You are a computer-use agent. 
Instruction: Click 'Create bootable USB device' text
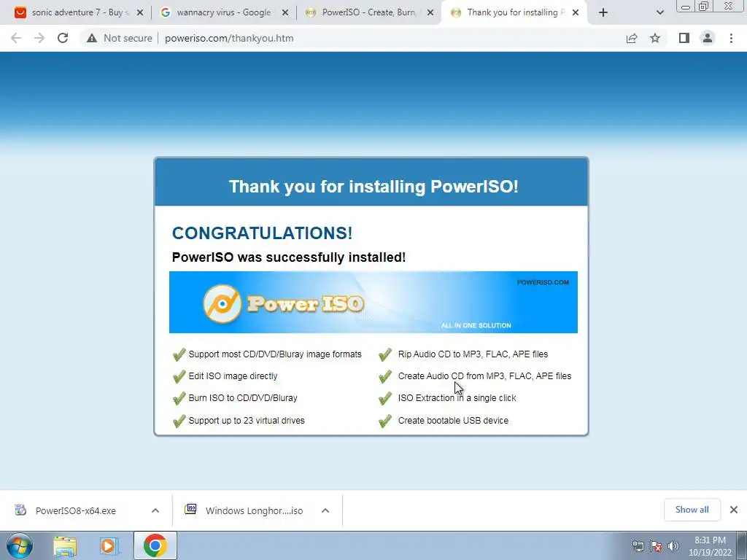(453, 421)
